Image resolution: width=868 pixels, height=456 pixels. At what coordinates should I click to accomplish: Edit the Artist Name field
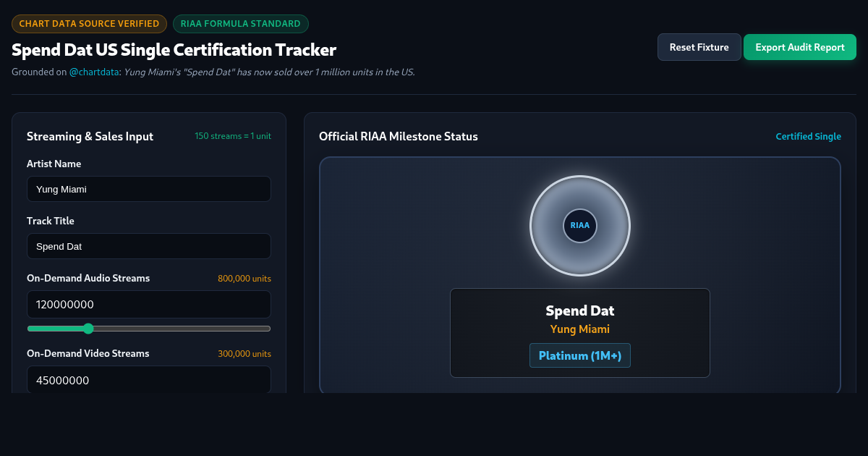coord(149,189)
